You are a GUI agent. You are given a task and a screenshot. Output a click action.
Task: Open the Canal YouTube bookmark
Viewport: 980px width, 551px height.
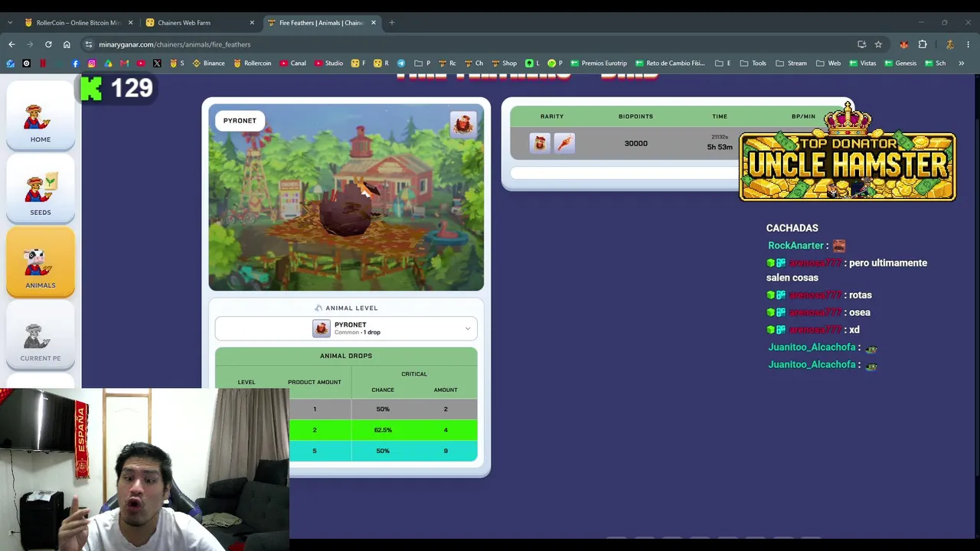[x=293, y=64]
